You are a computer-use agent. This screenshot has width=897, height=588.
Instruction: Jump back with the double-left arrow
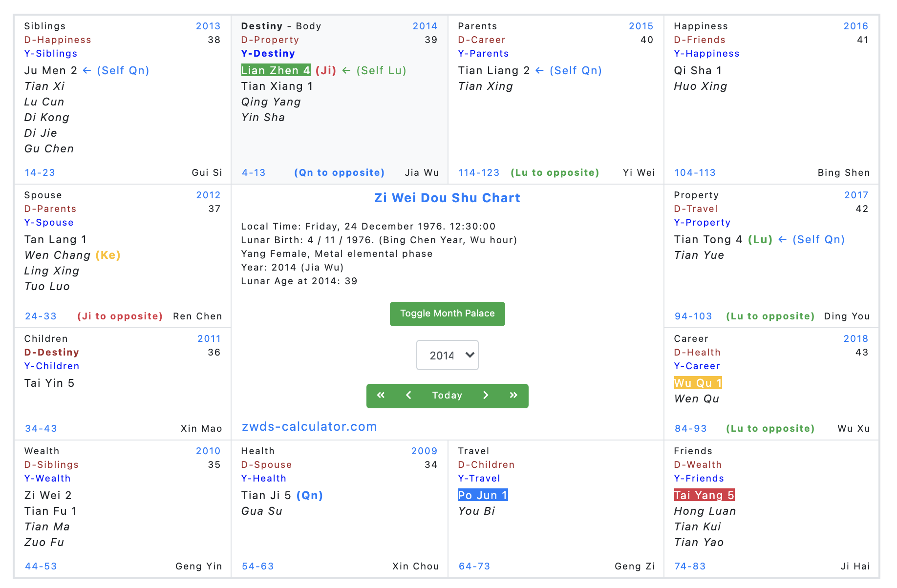click(381, 396)
